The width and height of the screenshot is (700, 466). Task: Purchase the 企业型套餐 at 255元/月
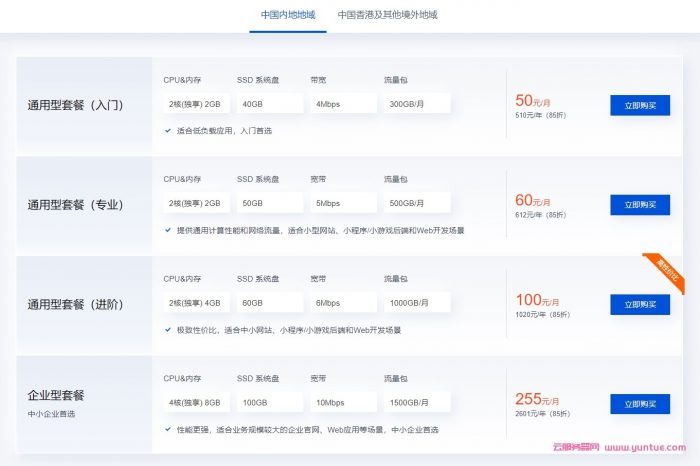tap(640, 404)
